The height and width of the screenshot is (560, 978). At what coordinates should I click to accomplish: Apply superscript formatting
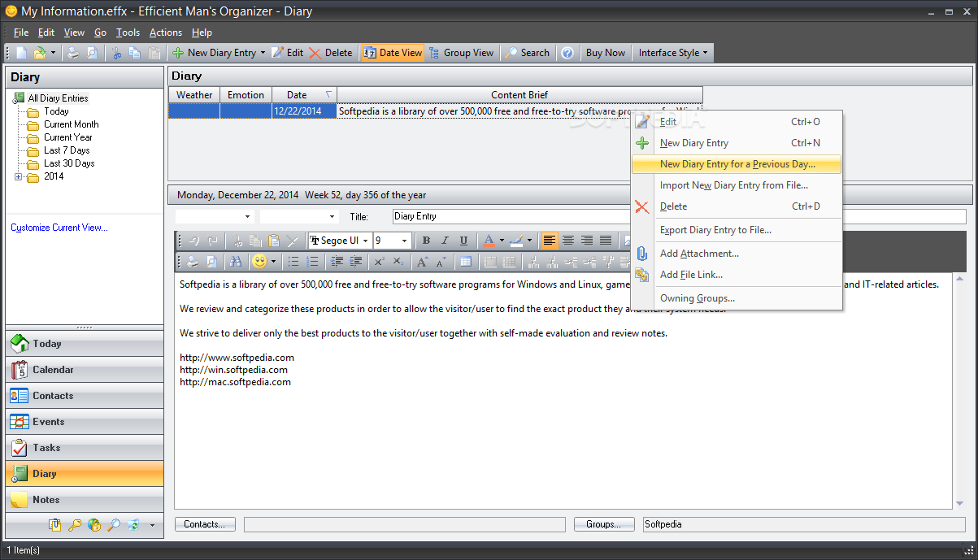tap(380, 262)
